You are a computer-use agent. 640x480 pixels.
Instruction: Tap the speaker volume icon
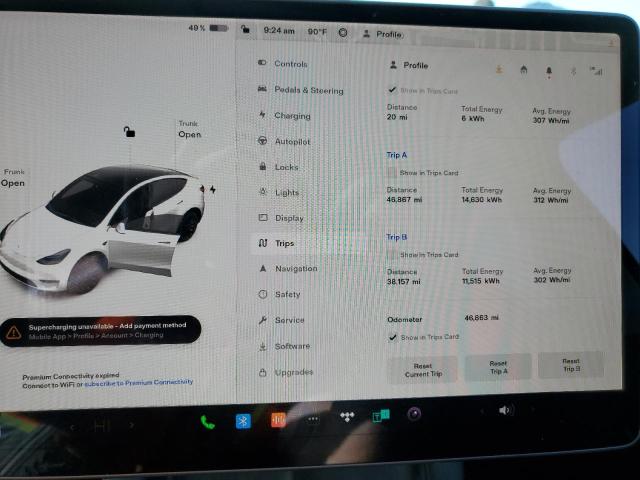coord(505,410)
